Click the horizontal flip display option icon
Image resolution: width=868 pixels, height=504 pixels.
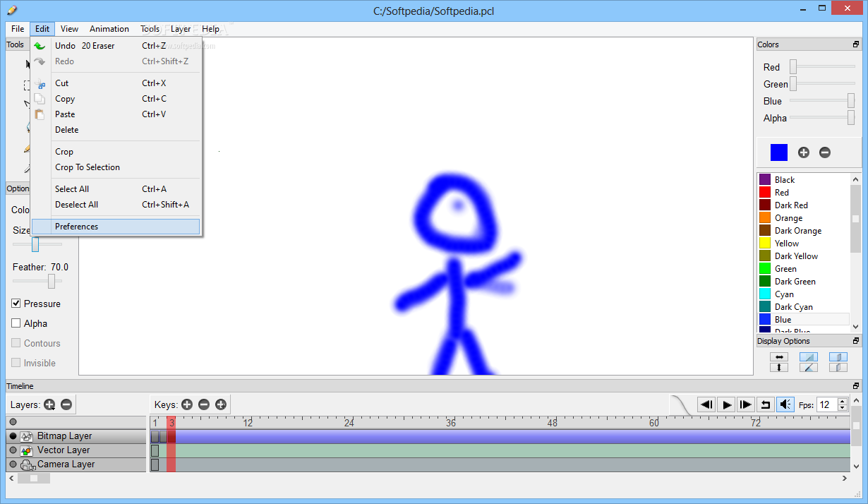(x=778, y=357)
